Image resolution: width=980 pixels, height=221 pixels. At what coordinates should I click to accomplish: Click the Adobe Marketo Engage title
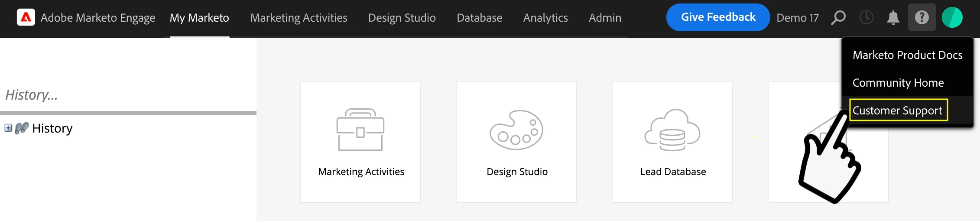point(98,18)
